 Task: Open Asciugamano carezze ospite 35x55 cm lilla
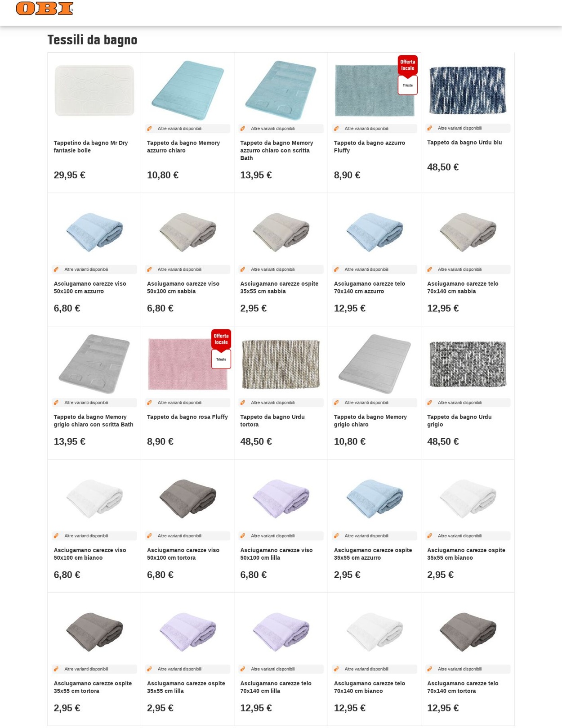186,687
